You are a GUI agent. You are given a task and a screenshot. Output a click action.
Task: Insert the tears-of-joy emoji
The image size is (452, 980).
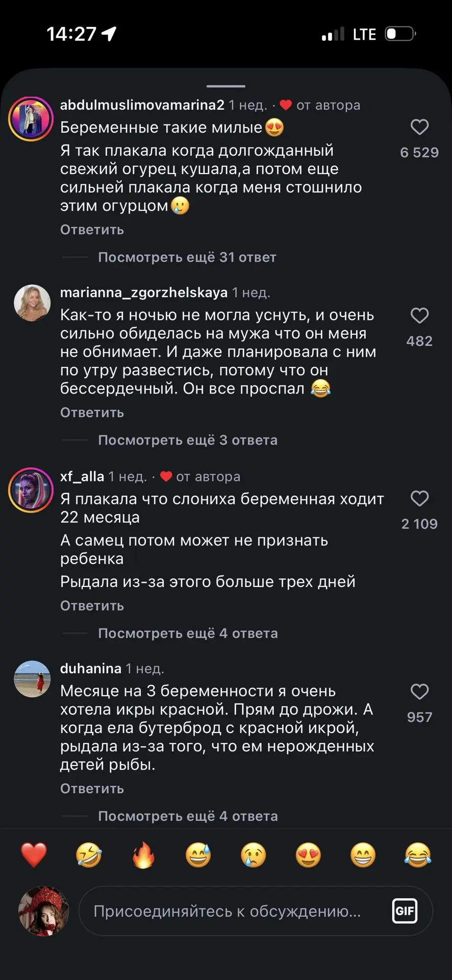click(418, 855)
